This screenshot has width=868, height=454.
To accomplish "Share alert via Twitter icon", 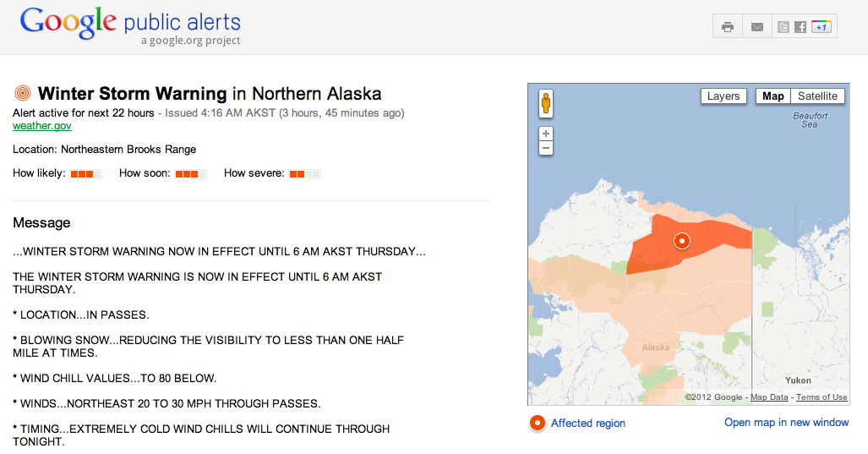I will (783, 27).
